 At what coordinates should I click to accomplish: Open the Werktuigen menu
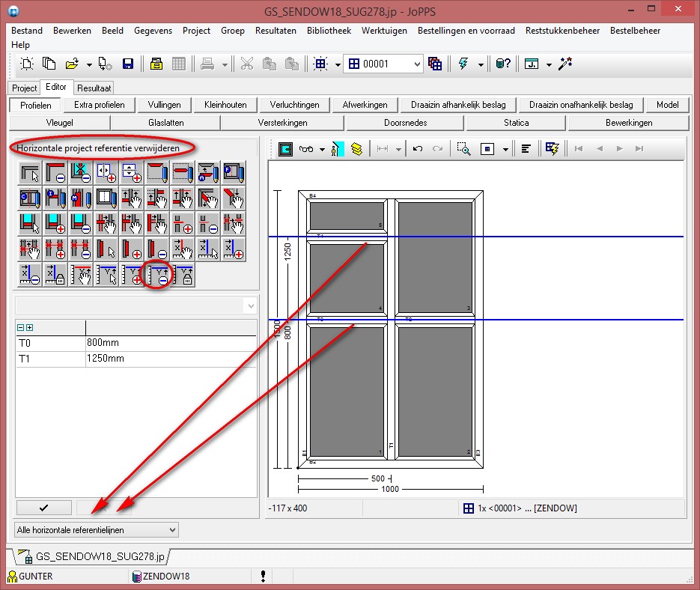(384, 31)
